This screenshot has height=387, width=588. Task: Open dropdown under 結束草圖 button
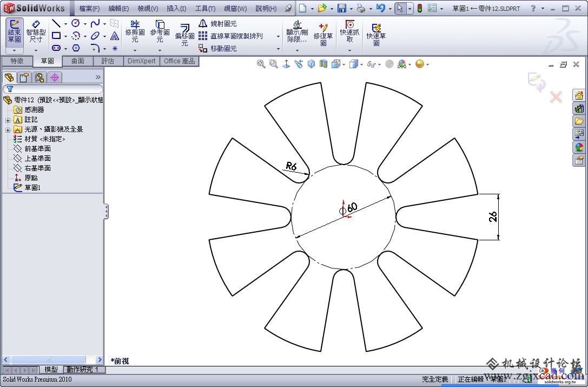click(15, 50)
